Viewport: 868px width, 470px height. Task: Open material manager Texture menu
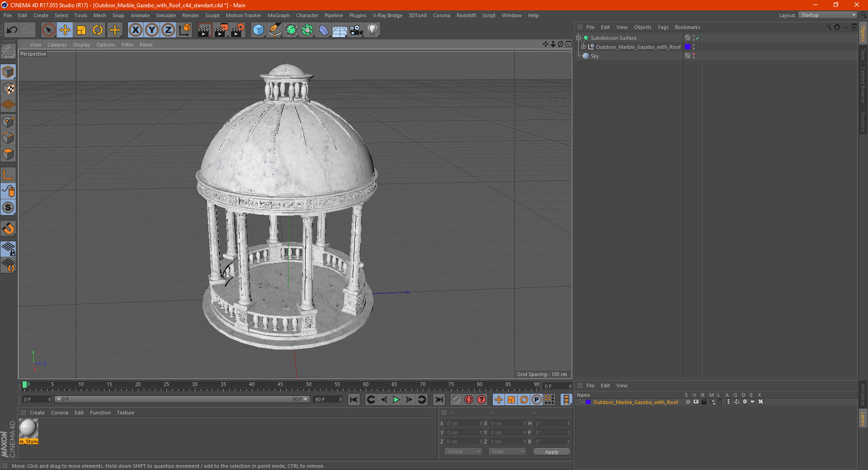(x=126, y=413)
